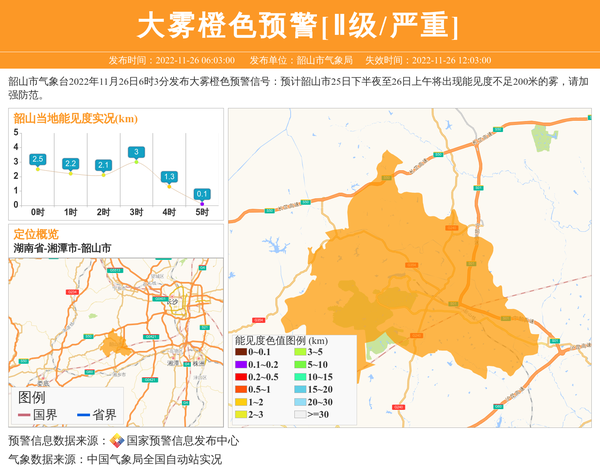Select the 0.1~0.2 km purple swatch
The height and width of the screenshot is (471, 600).
coord(240,364)
